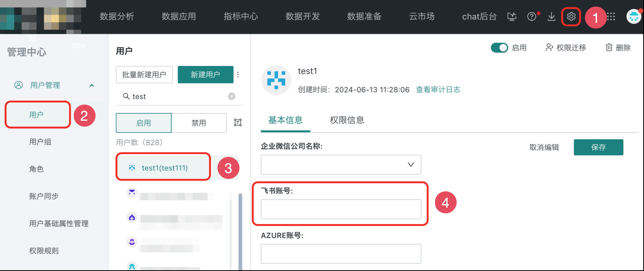Clear the test search text

point(231,96)
